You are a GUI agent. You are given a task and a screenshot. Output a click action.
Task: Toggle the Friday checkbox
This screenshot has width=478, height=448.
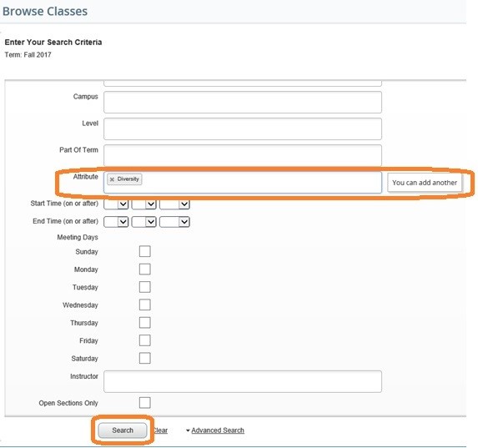click(x=145, y=340)
